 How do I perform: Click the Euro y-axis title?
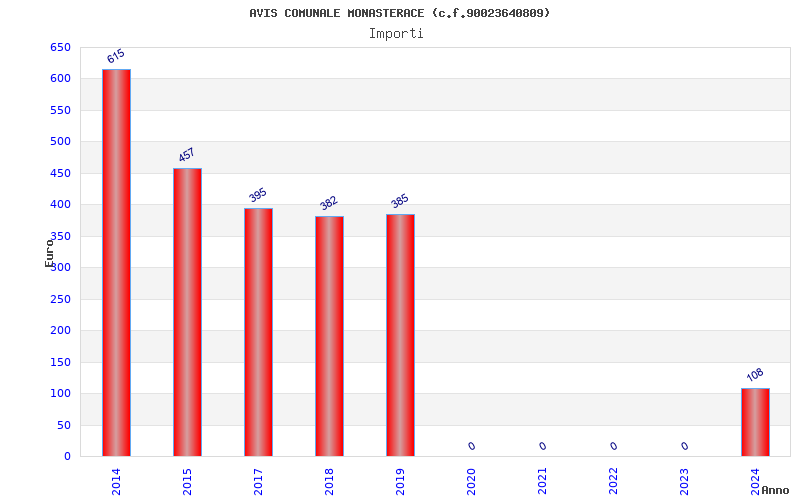pos(49,253)
